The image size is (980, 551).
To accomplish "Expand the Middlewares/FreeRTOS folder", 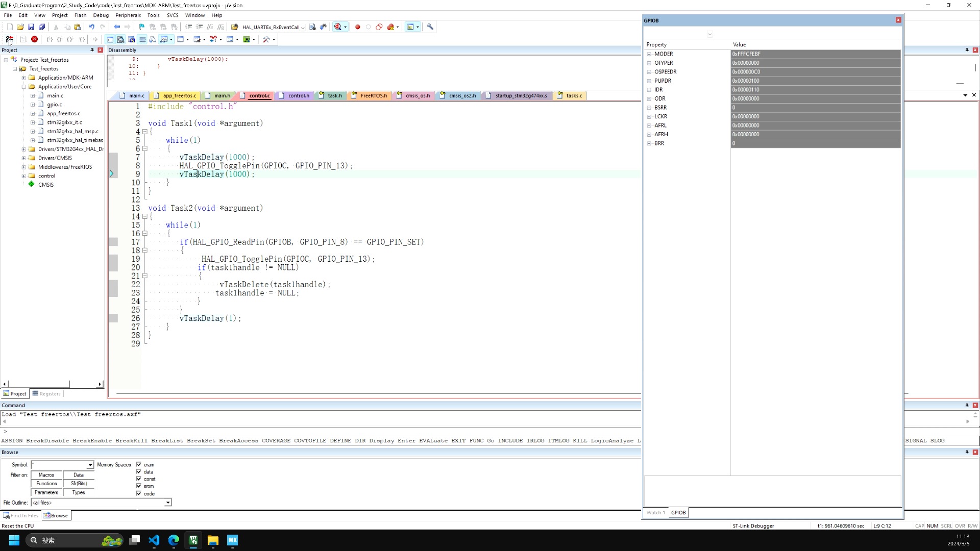I will tap(23, 167).
